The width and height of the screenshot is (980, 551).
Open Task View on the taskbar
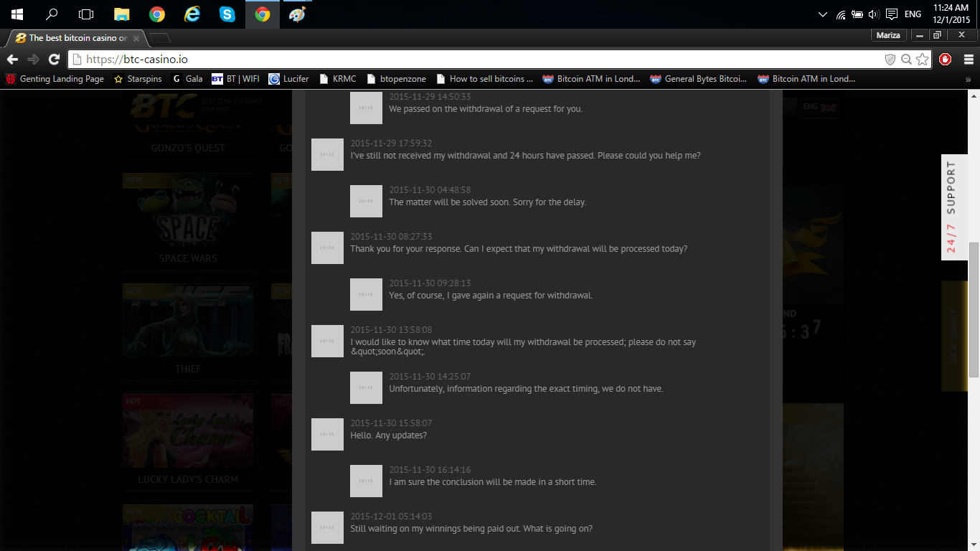pyautogui.click(x=86, y=14)
